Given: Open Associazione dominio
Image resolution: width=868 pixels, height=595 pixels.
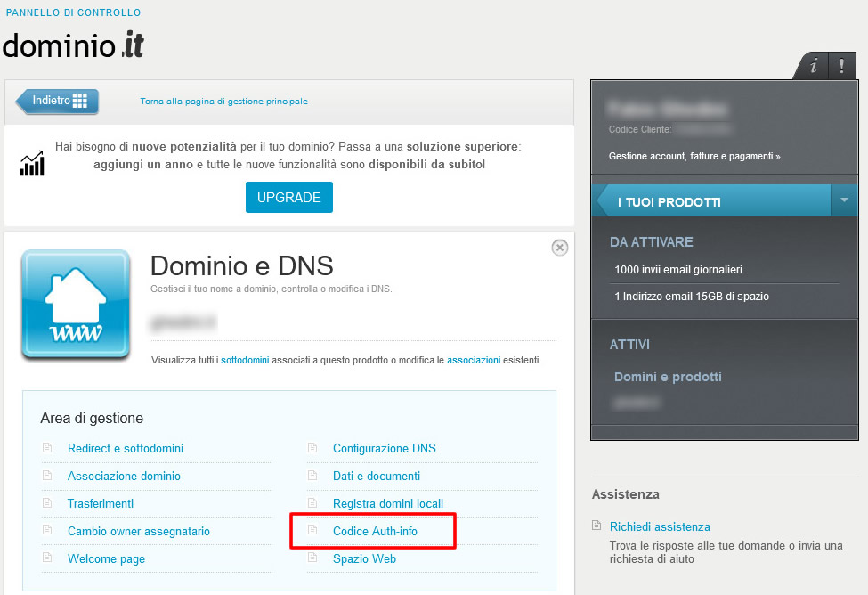Looking at the screenshot, I should point(124,476).
